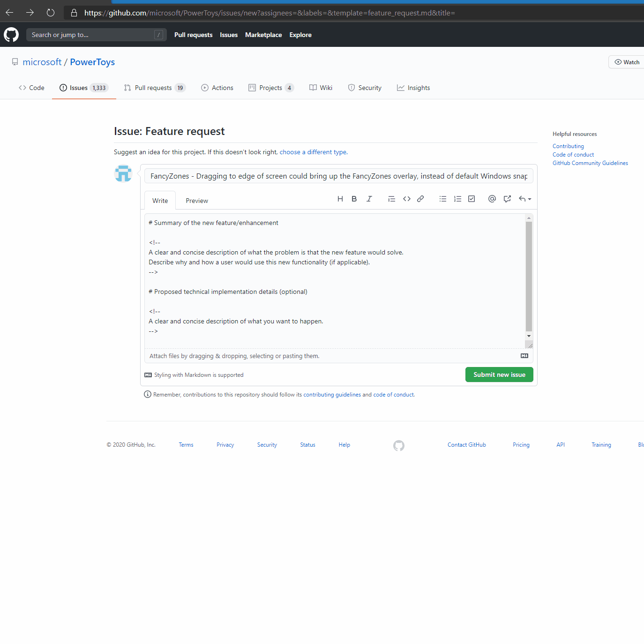
Task: Click choose a different type link
Action: 313,152
